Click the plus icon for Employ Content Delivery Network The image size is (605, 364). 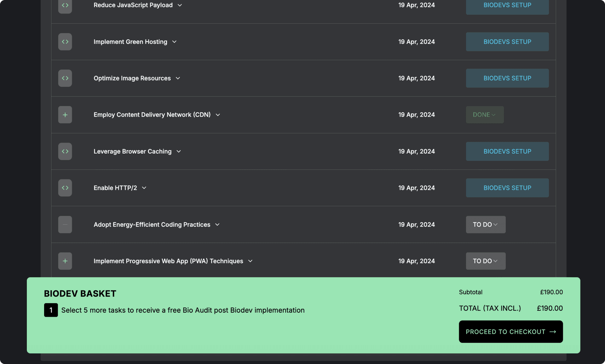(65, 114)
